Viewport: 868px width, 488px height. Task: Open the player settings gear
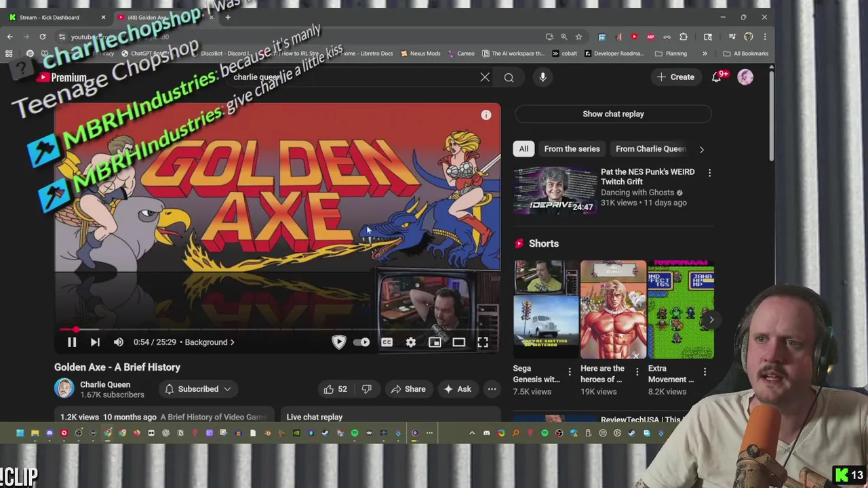(411, 342)
